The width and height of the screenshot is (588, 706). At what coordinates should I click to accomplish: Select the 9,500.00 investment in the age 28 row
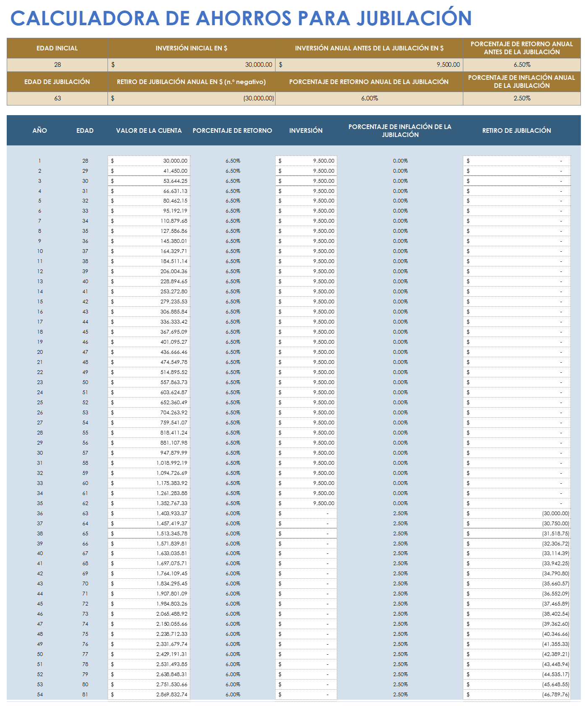click(x=306, y=161)
